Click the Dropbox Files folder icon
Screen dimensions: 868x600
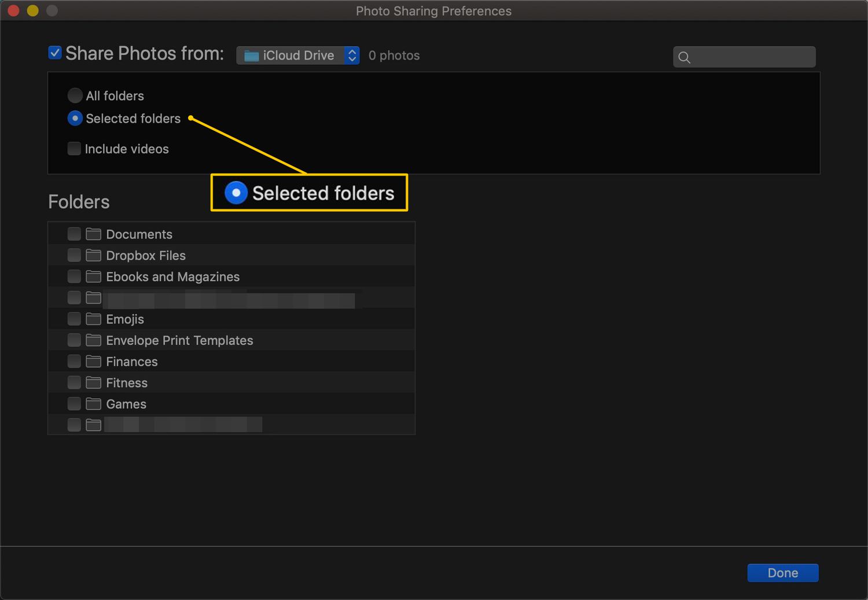coord(93,255)
